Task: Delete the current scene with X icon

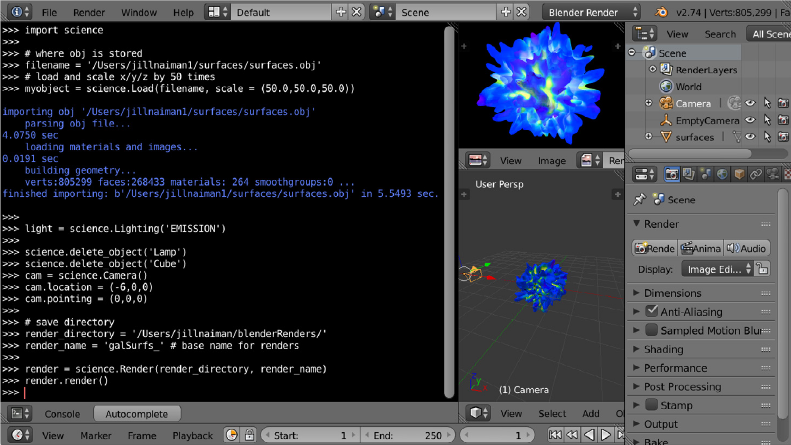Action: (522, 12)
